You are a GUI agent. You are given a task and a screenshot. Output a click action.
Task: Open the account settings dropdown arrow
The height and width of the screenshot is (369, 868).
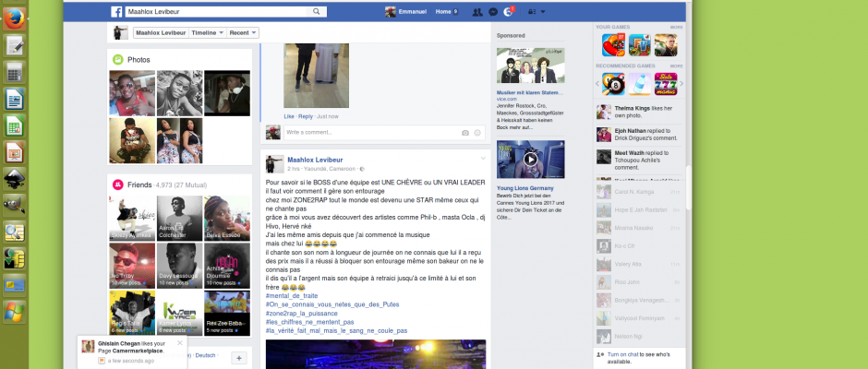click(x=542, y=12)
